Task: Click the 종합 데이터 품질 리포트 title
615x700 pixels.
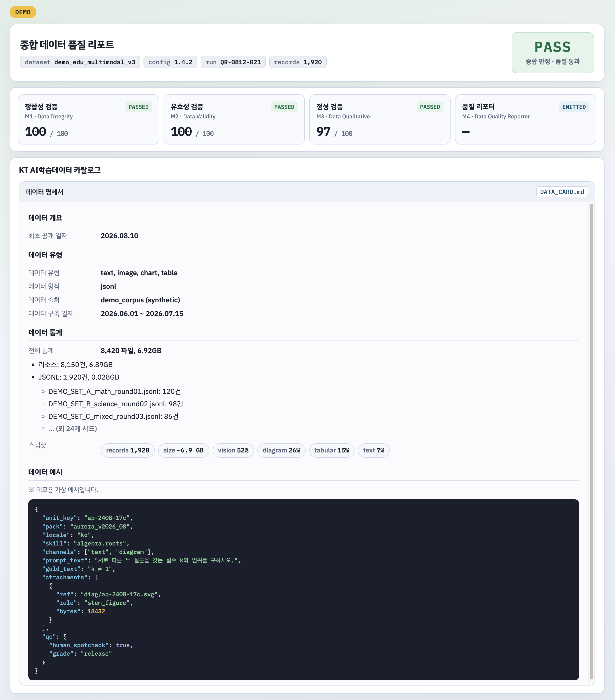Action: tap(67, 45)
